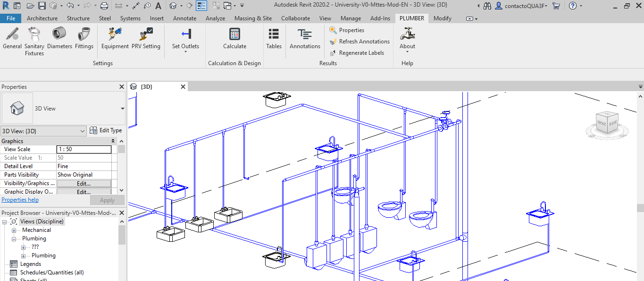Run the Calculate command
Screen dimensions: 644x281
(234, 38)
